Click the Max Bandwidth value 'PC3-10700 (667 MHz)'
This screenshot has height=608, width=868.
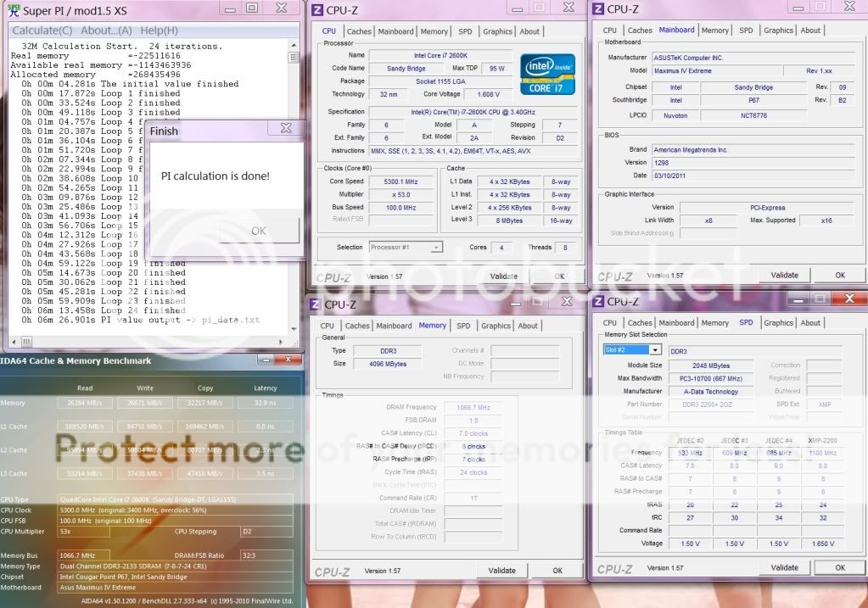711,379
